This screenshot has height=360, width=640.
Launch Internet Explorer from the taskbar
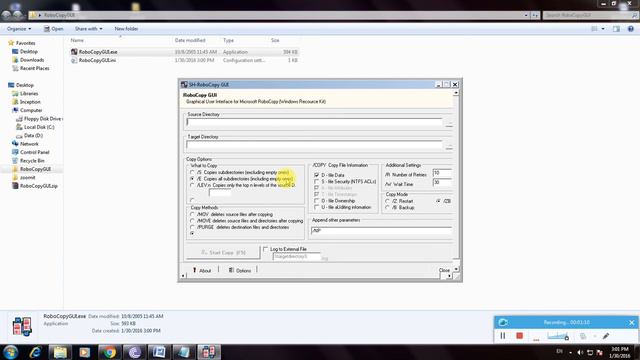coord(36,352)
